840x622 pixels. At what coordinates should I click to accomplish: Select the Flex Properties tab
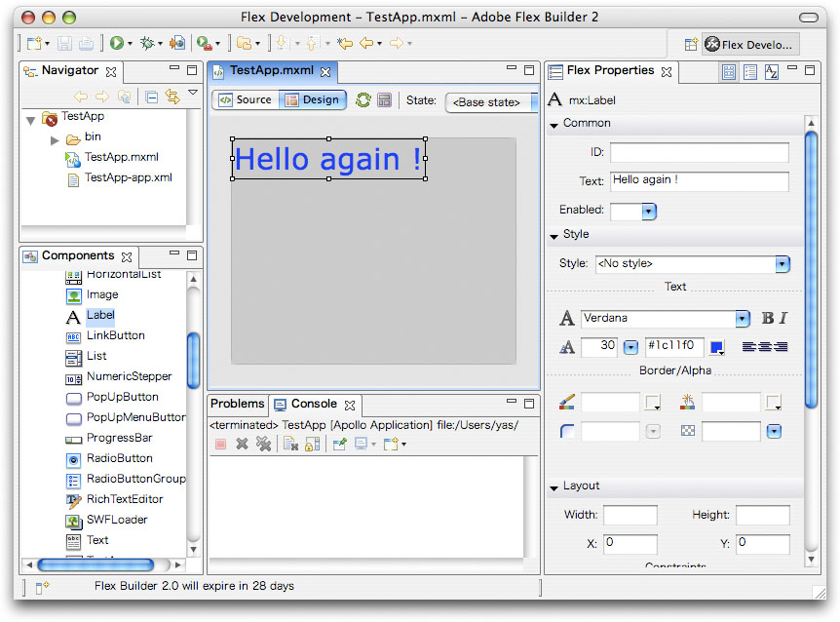611,71
